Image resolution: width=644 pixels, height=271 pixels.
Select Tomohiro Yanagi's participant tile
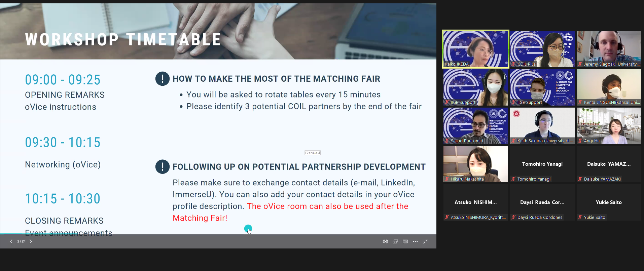(542, 164)
